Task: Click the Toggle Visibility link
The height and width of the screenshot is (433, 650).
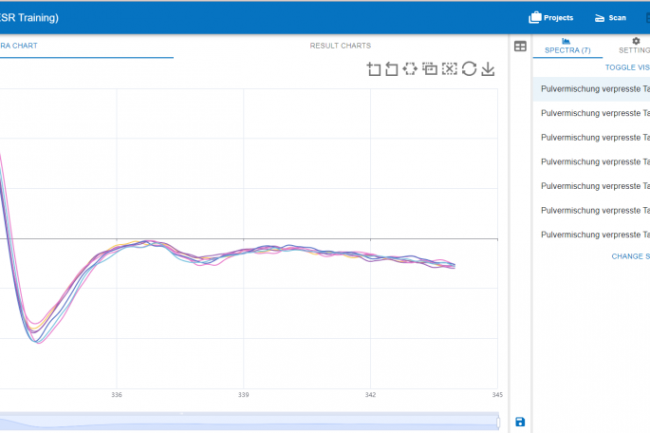Action: click(x=627, y=67)
